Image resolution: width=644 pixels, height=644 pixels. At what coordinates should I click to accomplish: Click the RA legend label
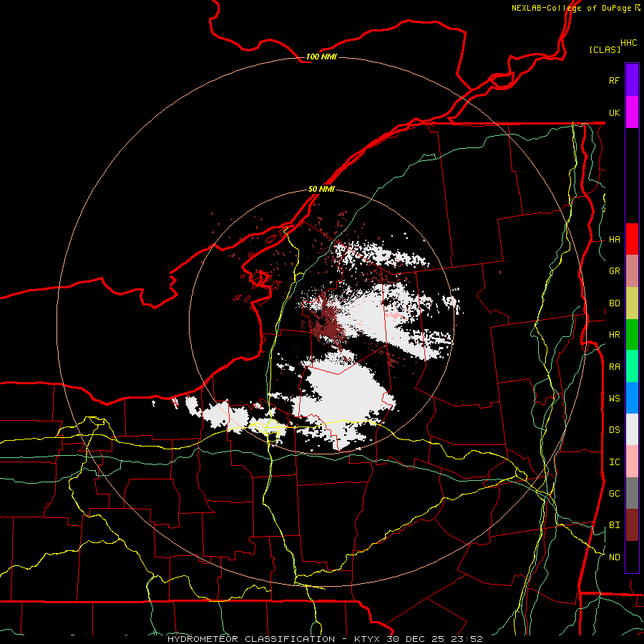614,367
